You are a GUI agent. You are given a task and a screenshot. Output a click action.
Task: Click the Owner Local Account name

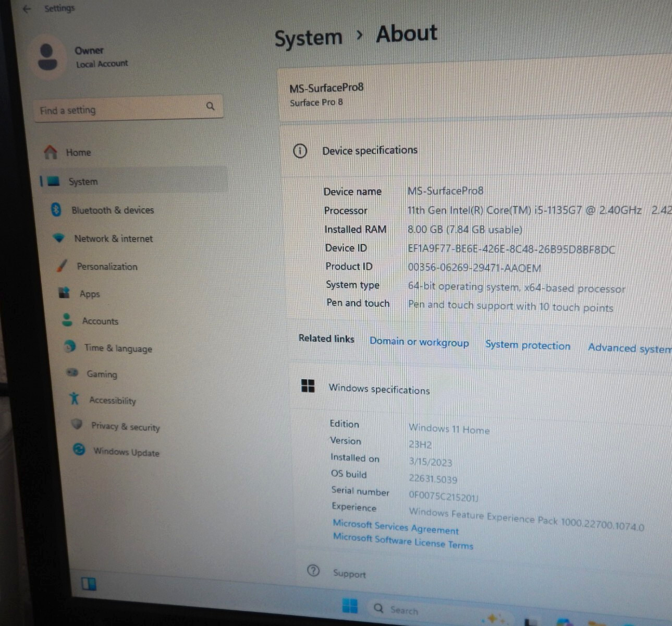coord(101,57)
